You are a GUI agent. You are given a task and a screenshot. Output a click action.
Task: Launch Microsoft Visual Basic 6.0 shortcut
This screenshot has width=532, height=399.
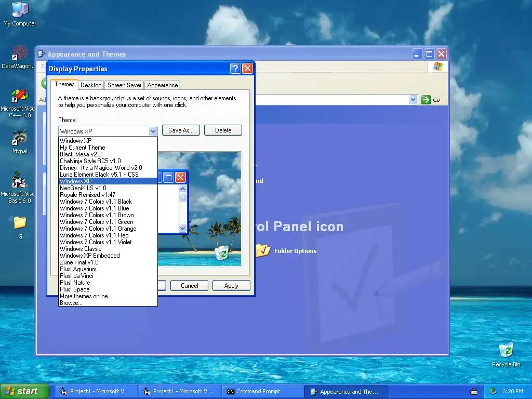(19, 188)
